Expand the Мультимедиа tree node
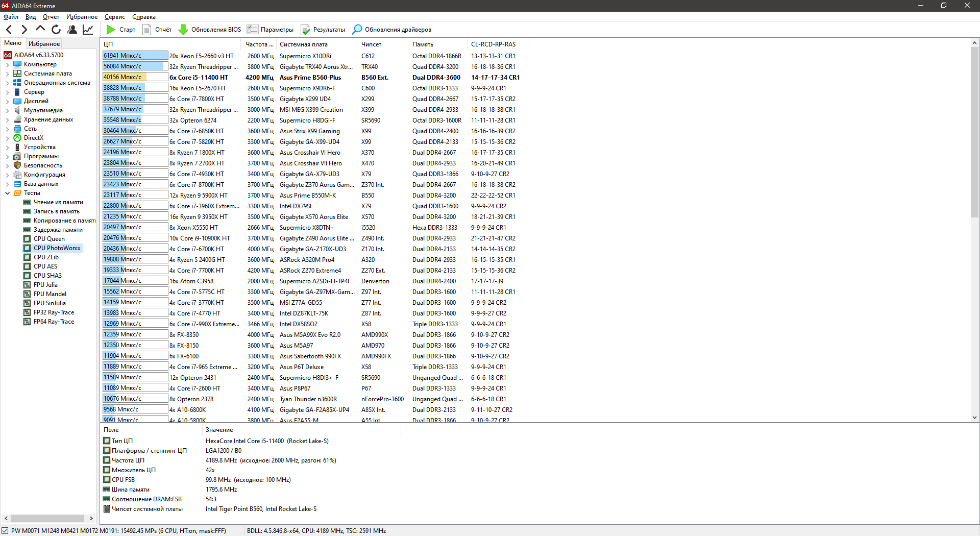The image size is (980, 536). [7, 110]
